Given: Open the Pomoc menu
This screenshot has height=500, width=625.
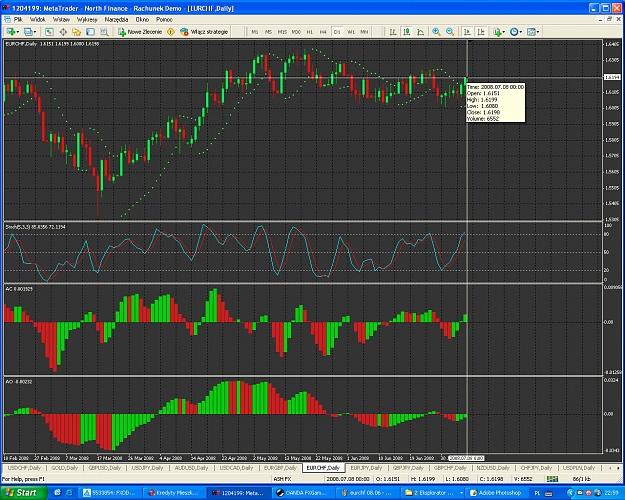Looking at the screenshot, I should [x=164, y=20].
